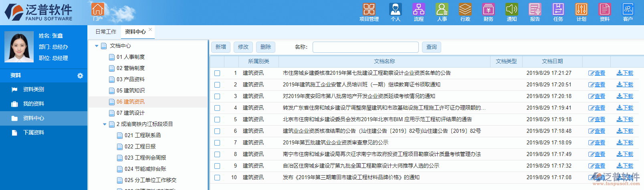Select 025 分工单位工作移交 in tree
The height and width of the screenshot is (190, 644).
pos(150,180)
